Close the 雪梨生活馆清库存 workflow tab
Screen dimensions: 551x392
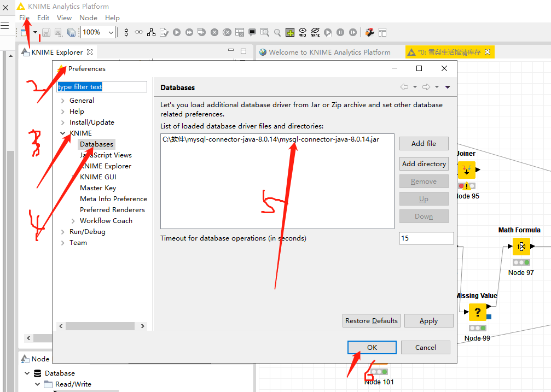pyautogui.click(x=488, y=52)
